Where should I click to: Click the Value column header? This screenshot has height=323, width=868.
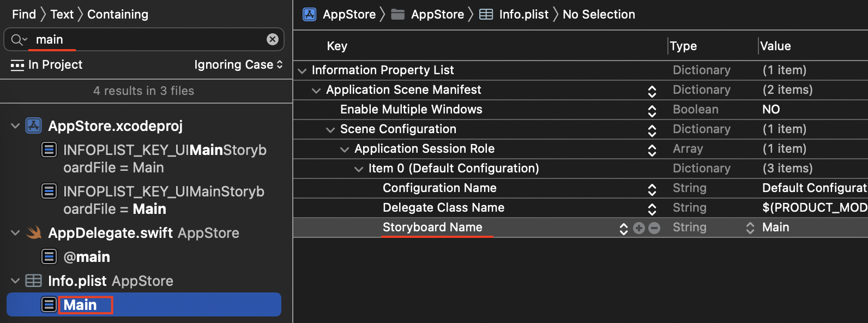point(775,46)
